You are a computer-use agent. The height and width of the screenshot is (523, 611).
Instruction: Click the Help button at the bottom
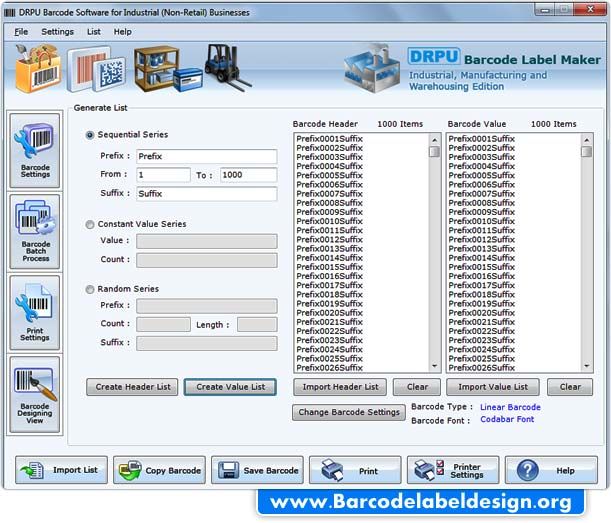[x=551, y=470]
